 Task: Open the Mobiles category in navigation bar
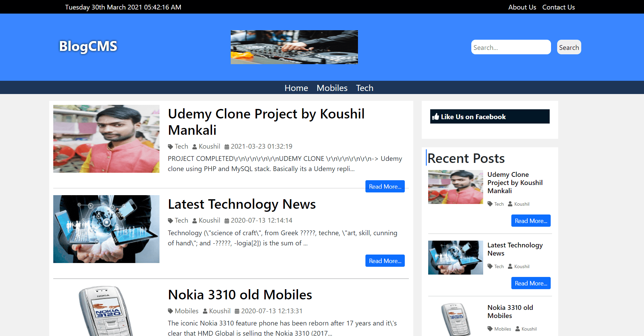332,88
